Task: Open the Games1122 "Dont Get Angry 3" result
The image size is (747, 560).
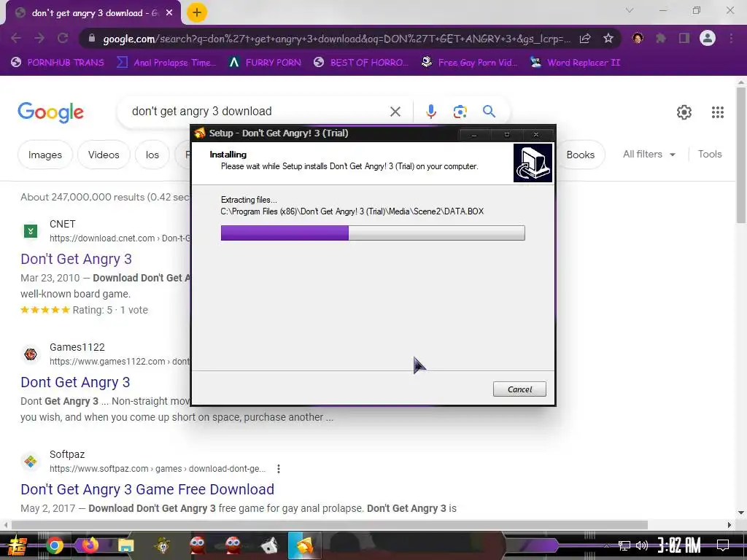Action: tap(75, 382)
